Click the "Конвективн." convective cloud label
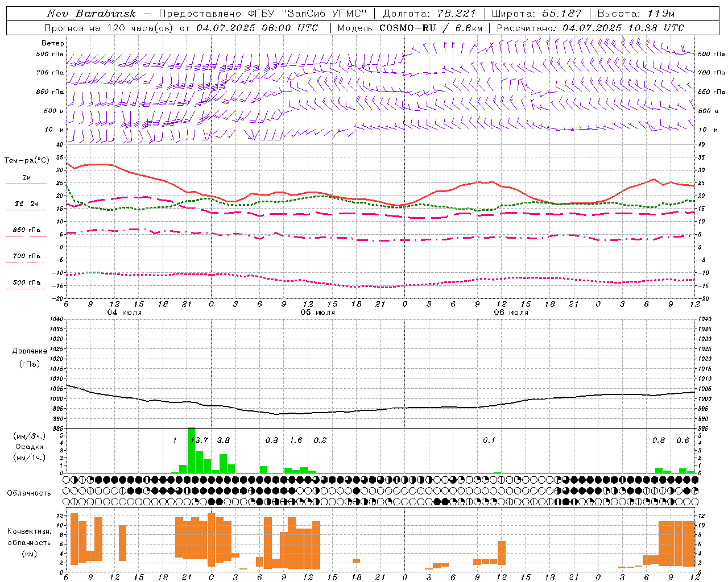728x582 pixels. click(29, 531)
